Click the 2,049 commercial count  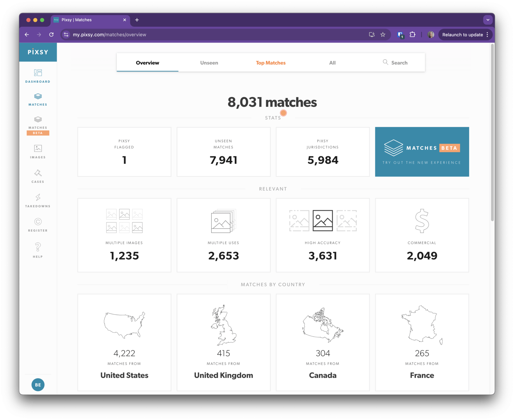(x=422, y=256)
